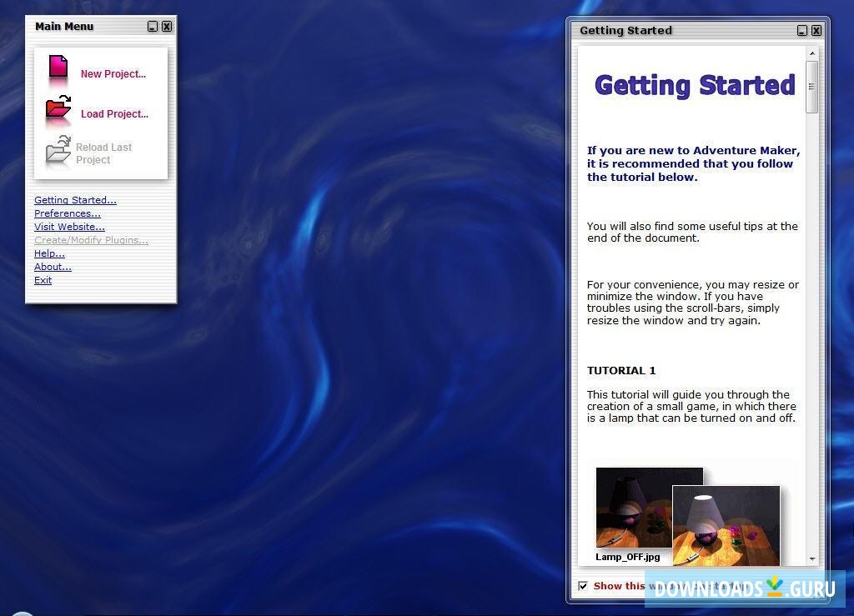Viewport: 854px width, 616px height.
Task: Open the New Project... label
Action: pos(113,74)
